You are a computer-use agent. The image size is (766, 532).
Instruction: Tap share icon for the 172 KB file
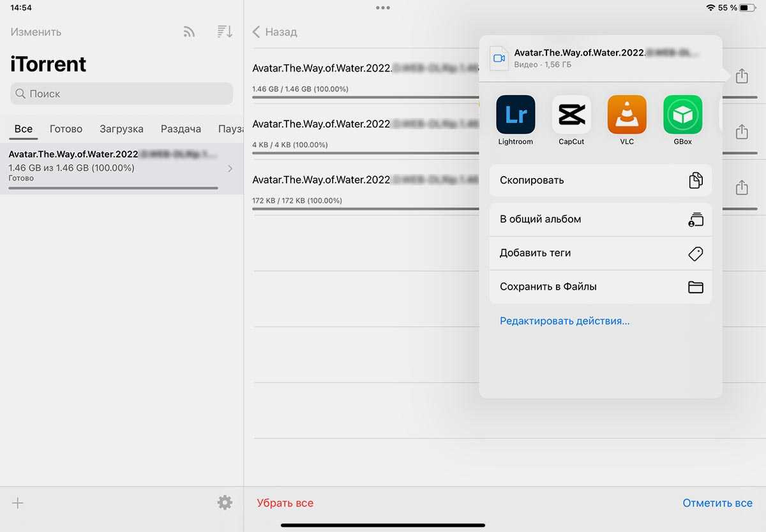pos(741,188)
